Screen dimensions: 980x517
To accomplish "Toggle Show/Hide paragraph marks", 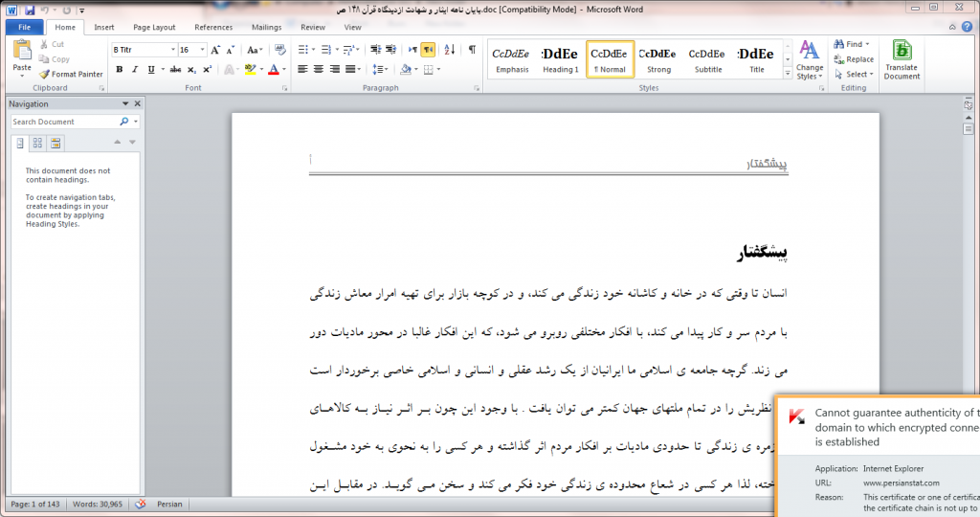I will 472,50.
